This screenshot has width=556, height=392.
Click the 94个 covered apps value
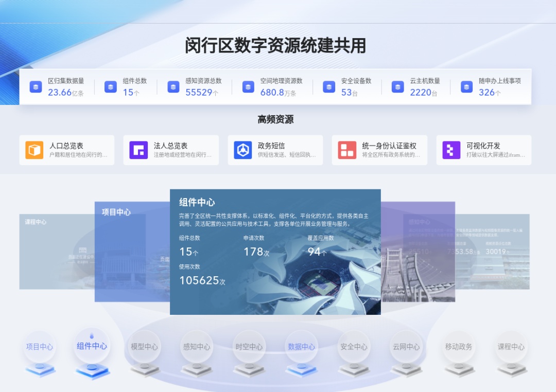(317, 252)
